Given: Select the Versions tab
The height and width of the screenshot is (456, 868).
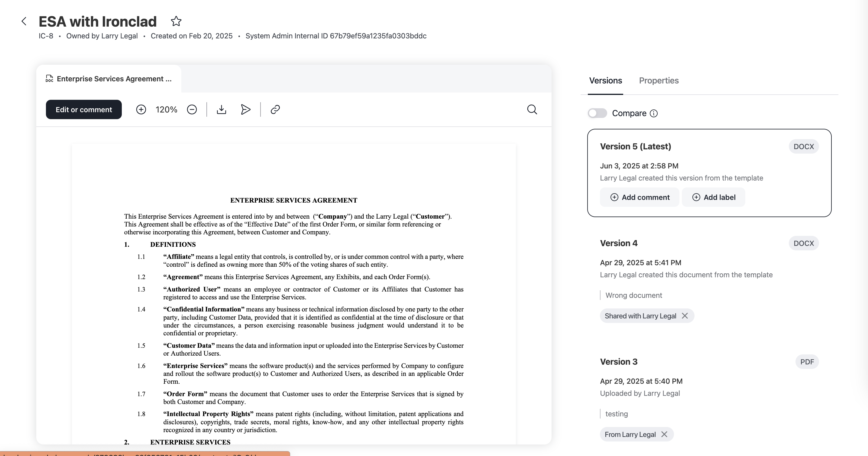Looking at the screenshot, I should (x=605, y=80).
